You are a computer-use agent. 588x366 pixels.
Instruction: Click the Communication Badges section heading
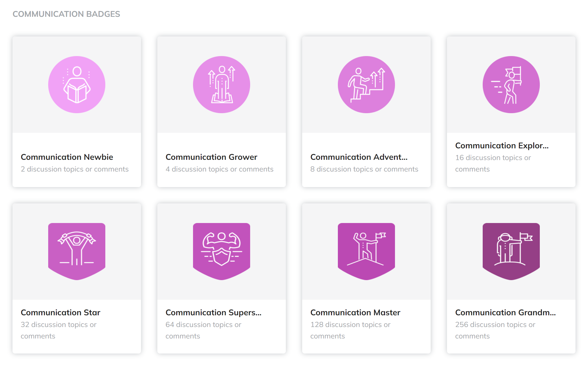pyautogui.click(x=66, y=14)
